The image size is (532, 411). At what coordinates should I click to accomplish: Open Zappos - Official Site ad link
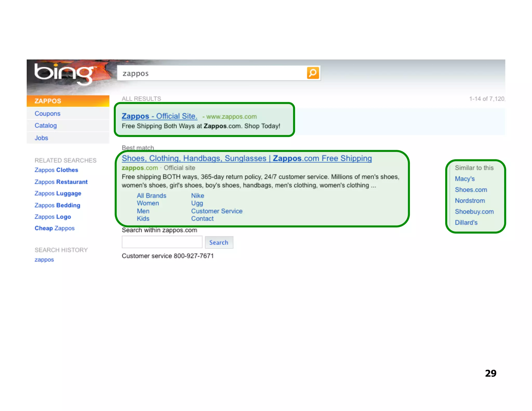click(159, 116)
